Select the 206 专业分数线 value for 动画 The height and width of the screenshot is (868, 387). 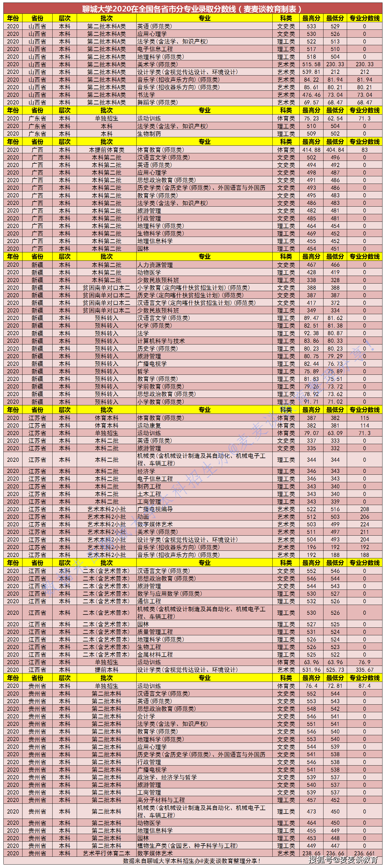tap(365, 517)
